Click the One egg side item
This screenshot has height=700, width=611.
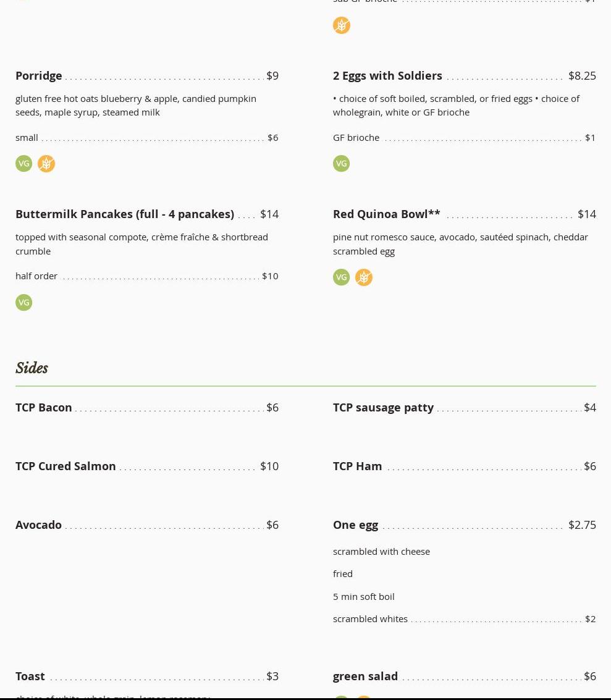tap(355, 525)
